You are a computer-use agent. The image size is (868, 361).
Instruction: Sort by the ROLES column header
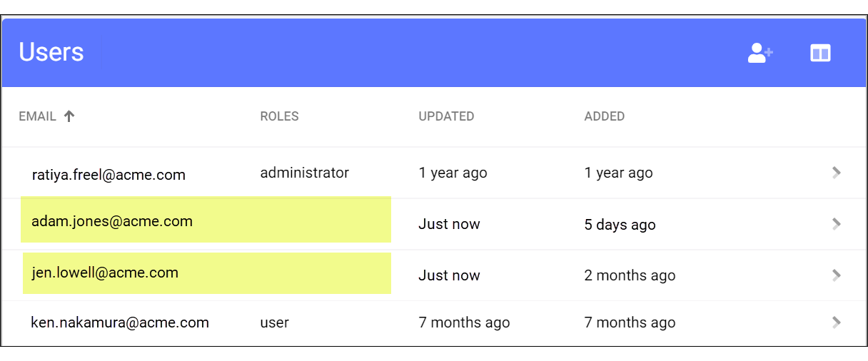point(279,116)
